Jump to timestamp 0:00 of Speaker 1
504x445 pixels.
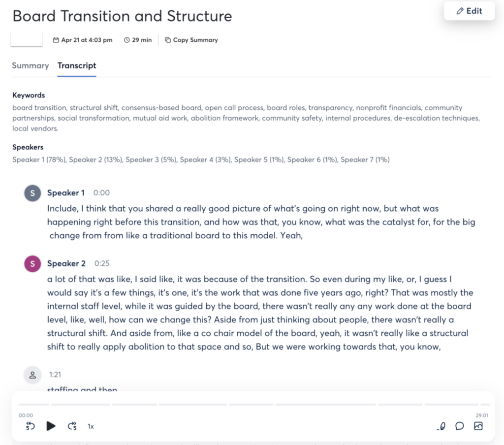[101, 192]
